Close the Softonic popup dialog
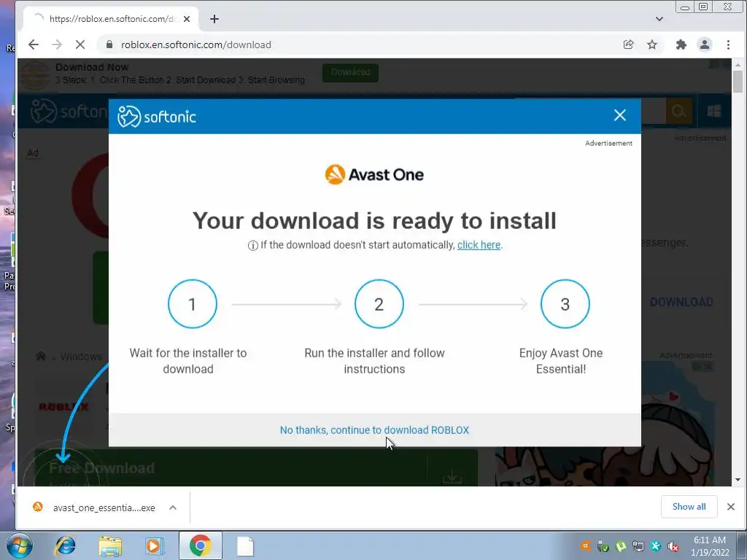 point(620,115)
